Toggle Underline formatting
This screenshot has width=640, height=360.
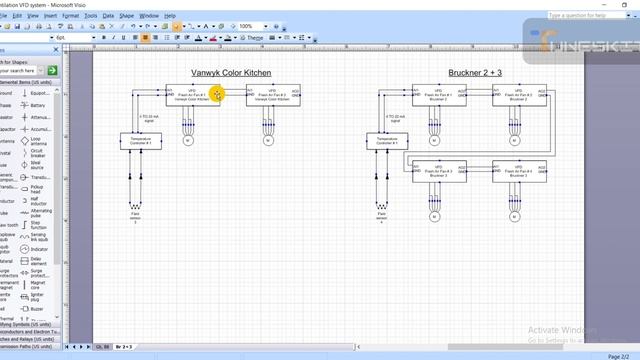123,38
